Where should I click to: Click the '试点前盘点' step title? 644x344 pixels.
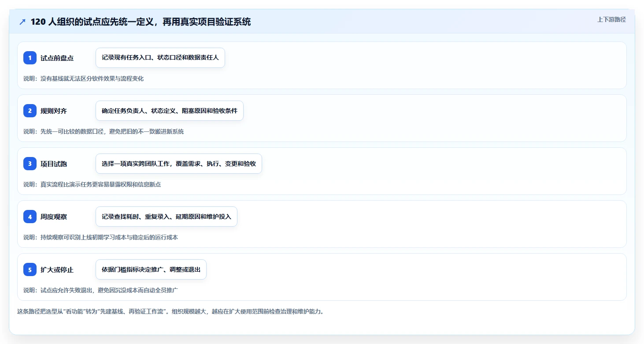[57, 58]
